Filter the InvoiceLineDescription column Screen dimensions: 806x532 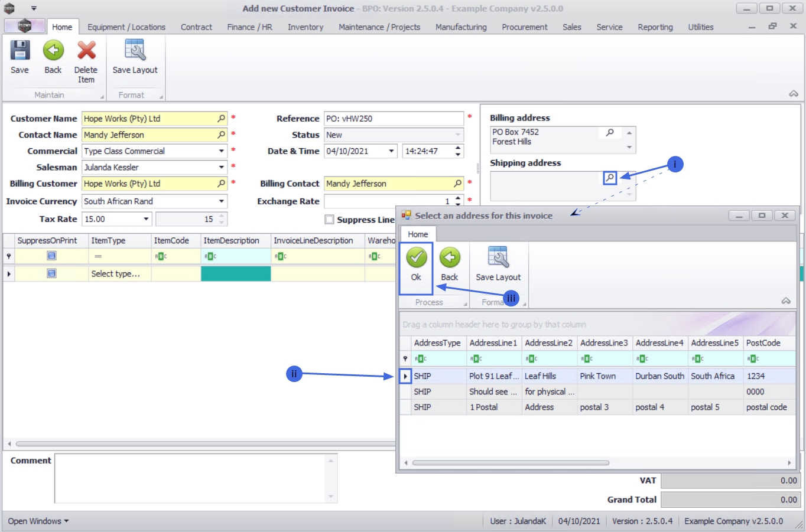click(x=318, y=256)
